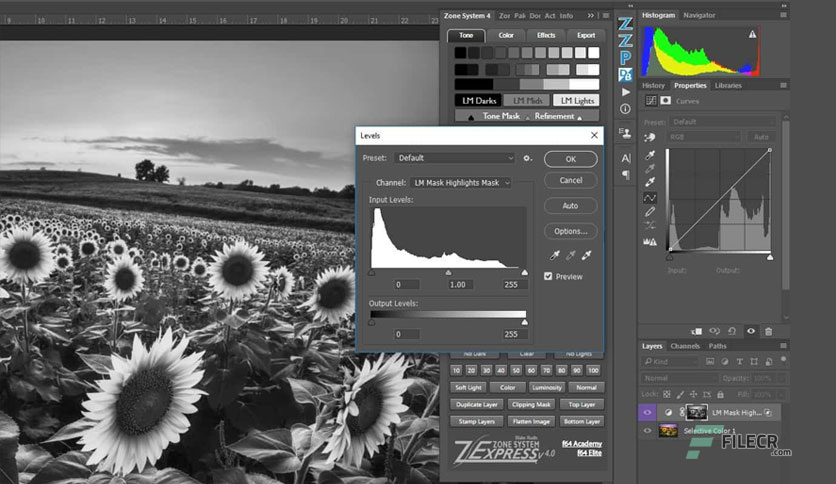This screenshot has height=484, width=836.
Task: Select the white point eyedropper in Levels
Action: coord(586,255)
